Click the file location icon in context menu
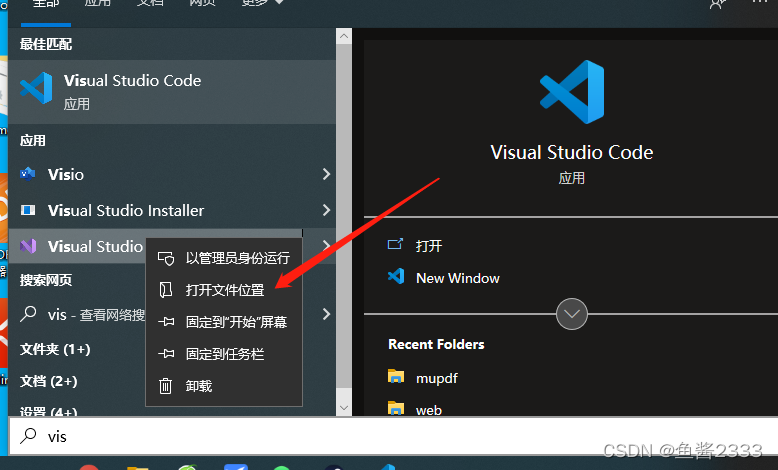The image size is (778, 470). pos(166,290)
